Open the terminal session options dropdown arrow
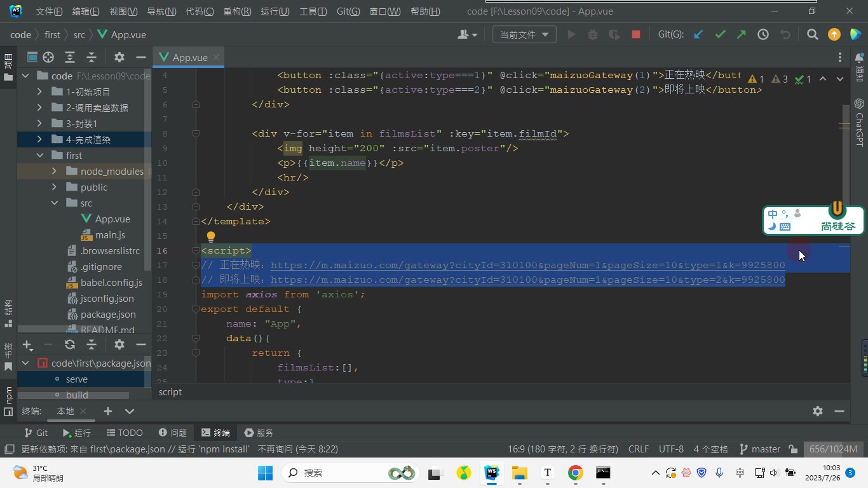Image resolution: width=868 pixels, height=488 pixels. pyautogui.click(x=130, y=411)
